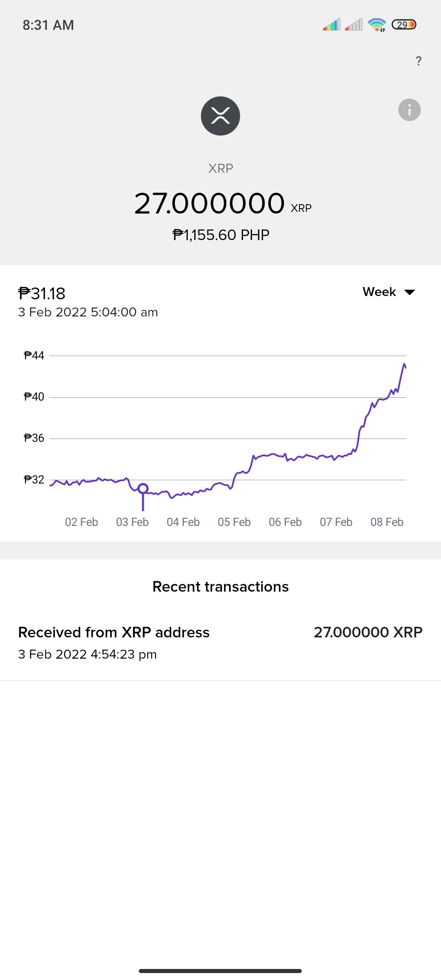Open the Received from XRP address transaction
Viewport: 441px width, 980px height.
pyautogui.click(x=220, y=643)
